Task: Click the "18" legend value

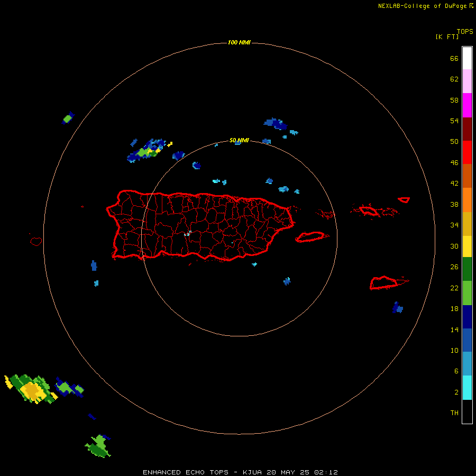Action: pos(454,309)
